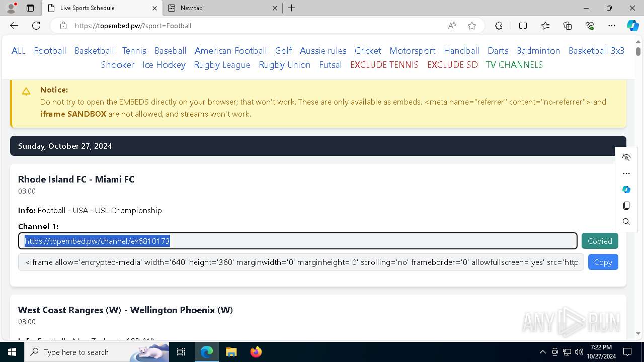
Task: Go back with the browser back arrow
Action: point(14,26)
